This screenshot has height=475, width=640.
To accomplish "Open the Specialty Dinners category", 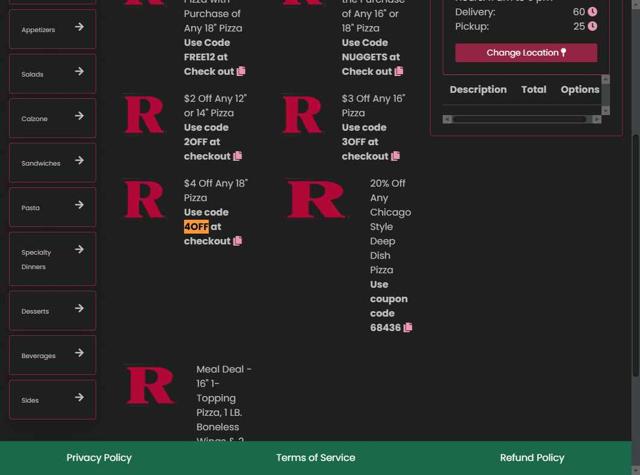I will pos(53,259).
